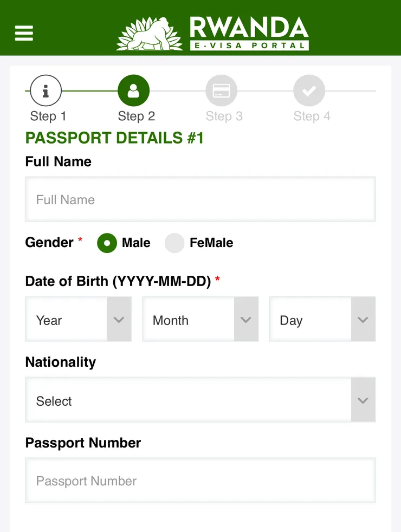Go to the Step 3 label
This screenshot has height=532, width=401.
pos(224,116)
